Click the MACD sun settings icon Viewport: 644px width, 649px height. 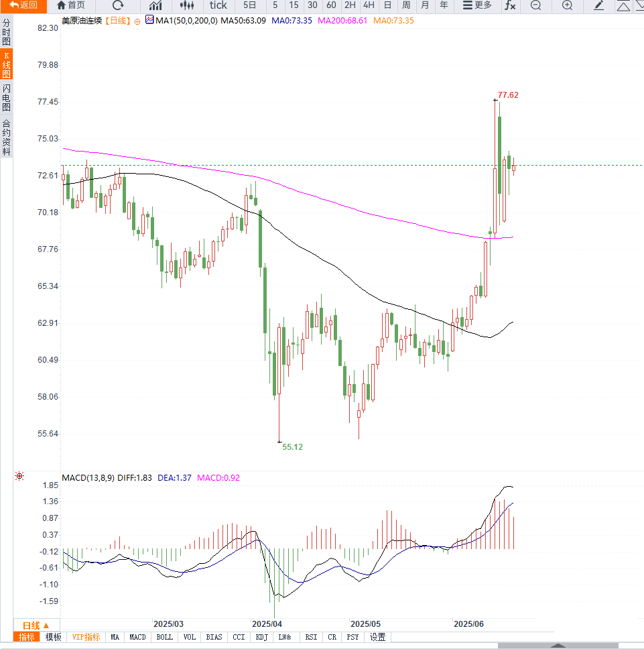19,476
